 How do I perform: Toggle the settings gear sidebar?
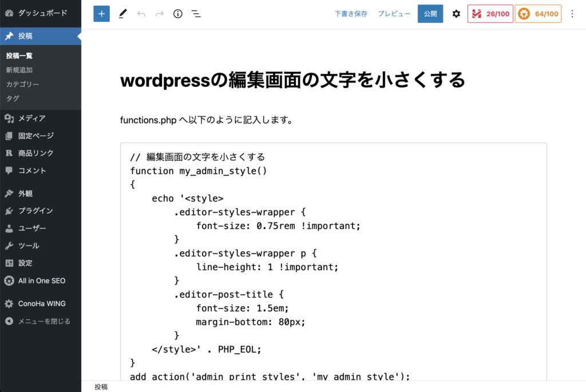(x=456, y=14)
